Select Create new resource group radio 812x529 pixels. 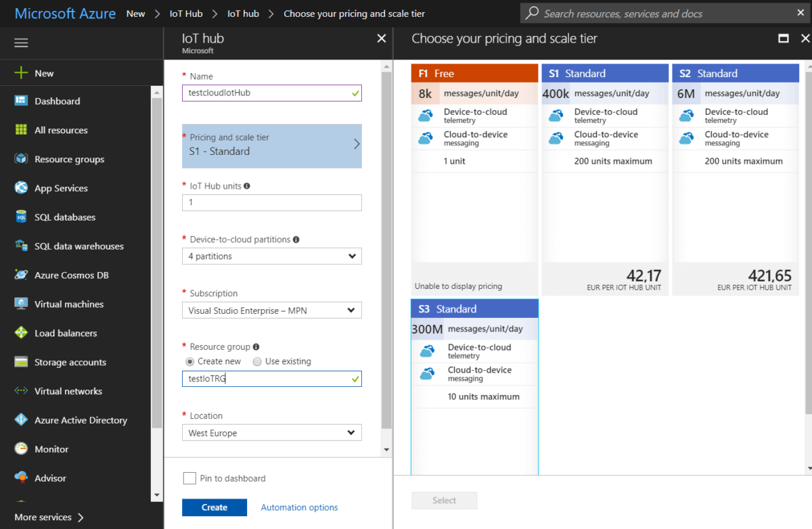click(x=190, y=361)
